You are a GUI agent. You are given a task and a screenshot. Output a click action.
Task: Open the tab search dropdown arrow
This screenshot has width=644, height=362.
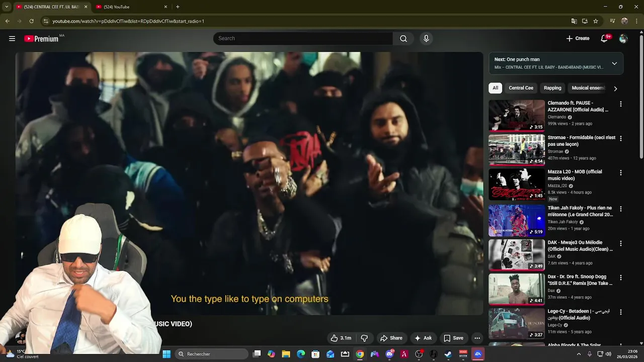tap(7, 7)
